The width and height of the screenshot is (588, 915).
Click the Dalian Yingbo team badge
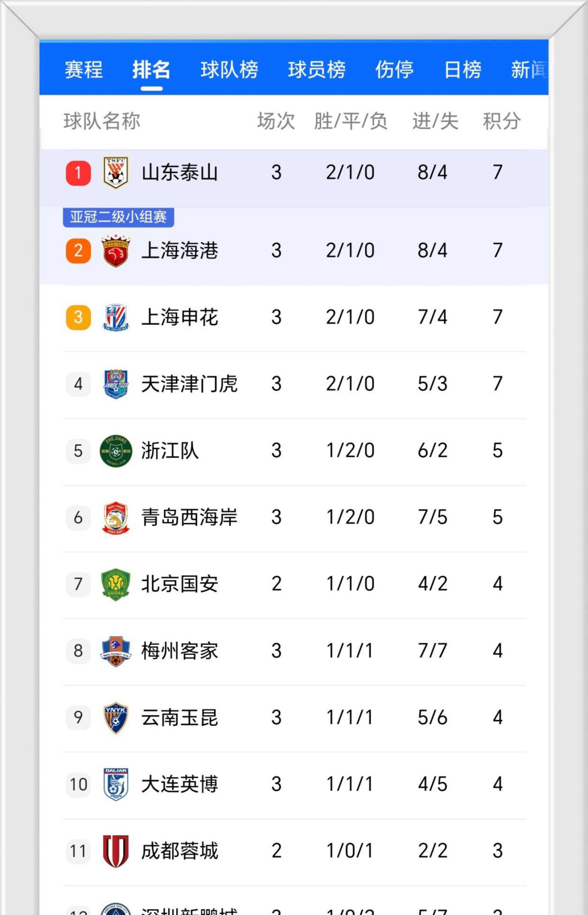(x=116, y=784)
